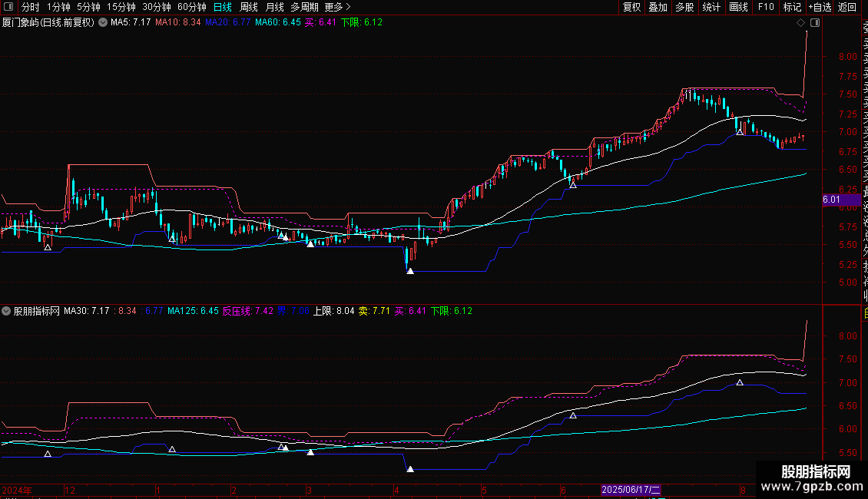
Task: Click the MA30: 7.17 label in sub-chart
Action: [86, 311]
